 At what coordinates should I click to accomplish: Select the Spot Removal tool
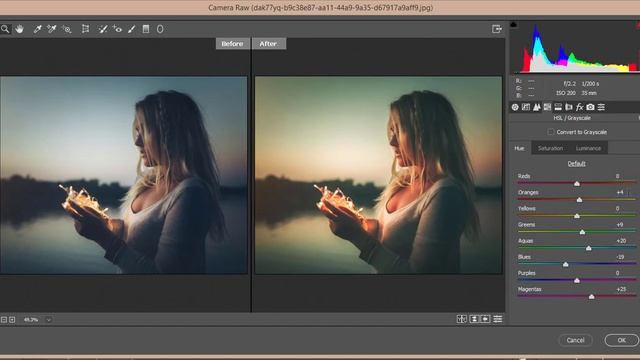(103, 29)
